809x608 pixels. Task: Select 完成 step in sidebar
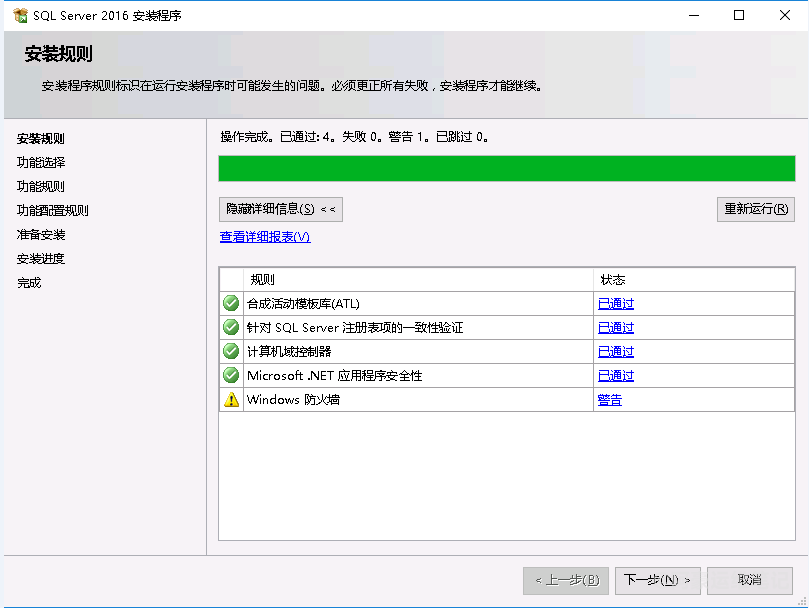(29, 283)
